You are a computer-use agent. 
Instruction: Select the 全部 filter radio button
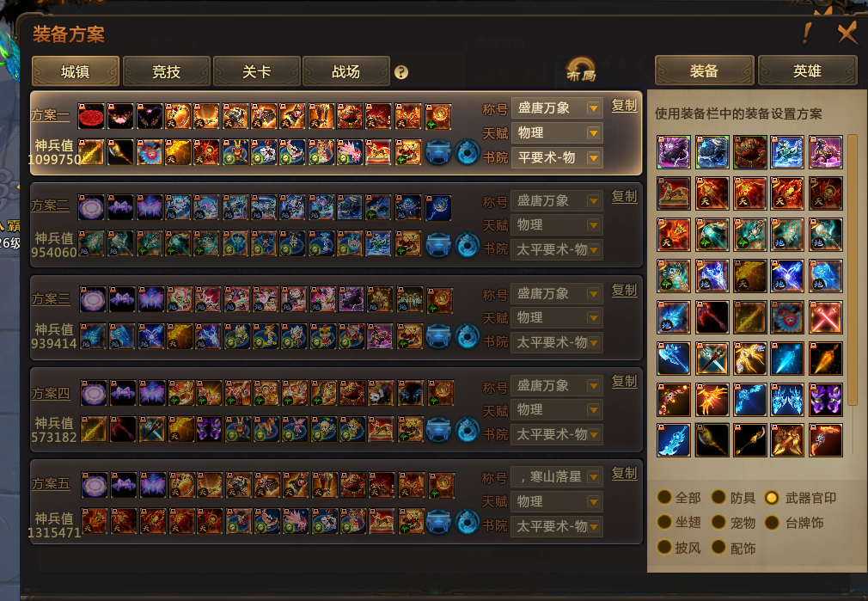pyautogui.click(x=663, y=498)
